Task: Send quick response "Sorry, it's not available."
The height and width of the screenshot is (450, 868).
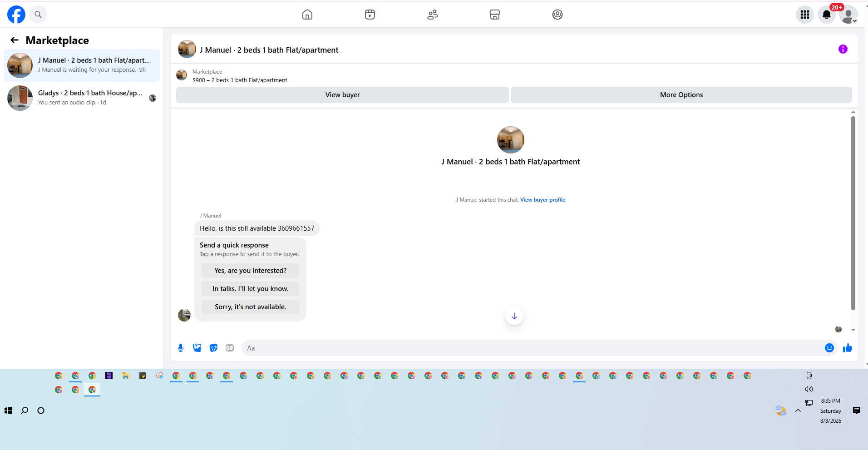Action: [x=251, y=307]
